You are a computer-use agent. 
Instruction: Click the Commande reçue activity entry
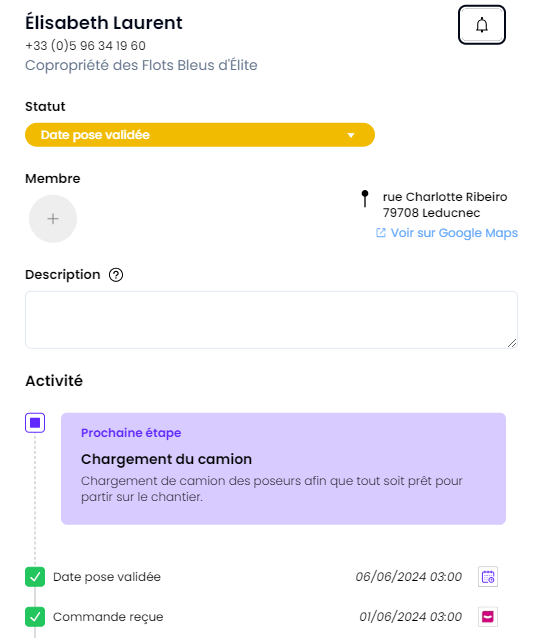108,617
